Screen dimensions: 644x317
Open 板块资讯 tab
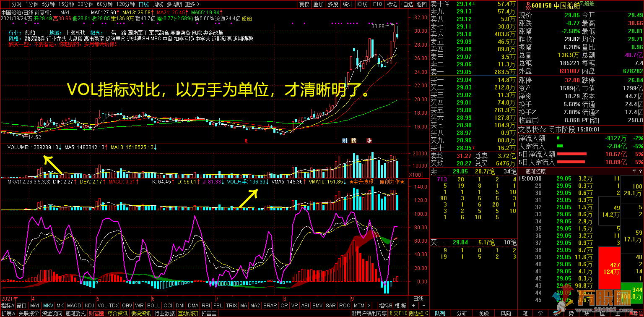[141, 313]
